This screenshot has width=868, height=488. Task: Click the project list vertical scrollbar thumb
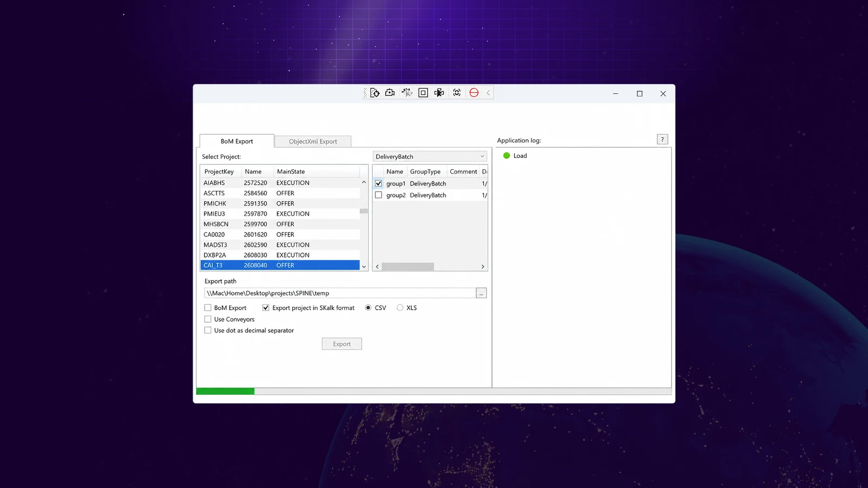tap(363, 211)
